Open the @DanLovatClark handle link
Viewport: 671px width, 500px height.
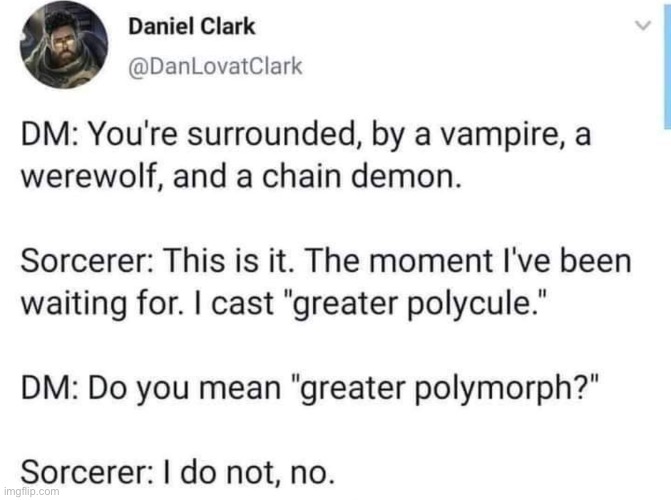(x=215, y=66)
